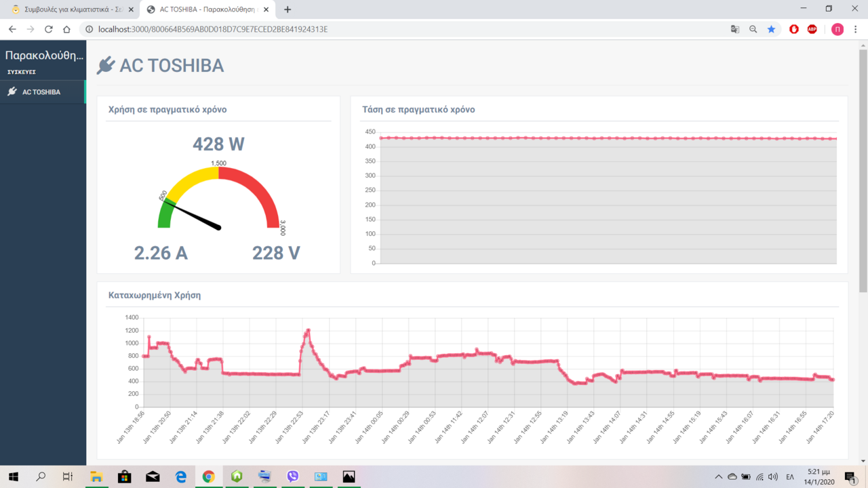
Task: Click the plug icon beside the AC TOSHIBA heading
Action: click(106, 66)
